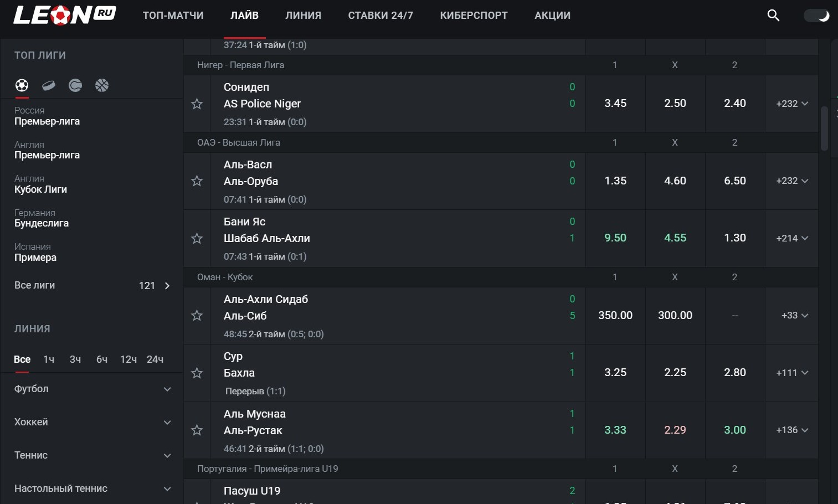
Task: Bet on draw at 2.29 in Аль Муснаа match
Action: point(675,430)
